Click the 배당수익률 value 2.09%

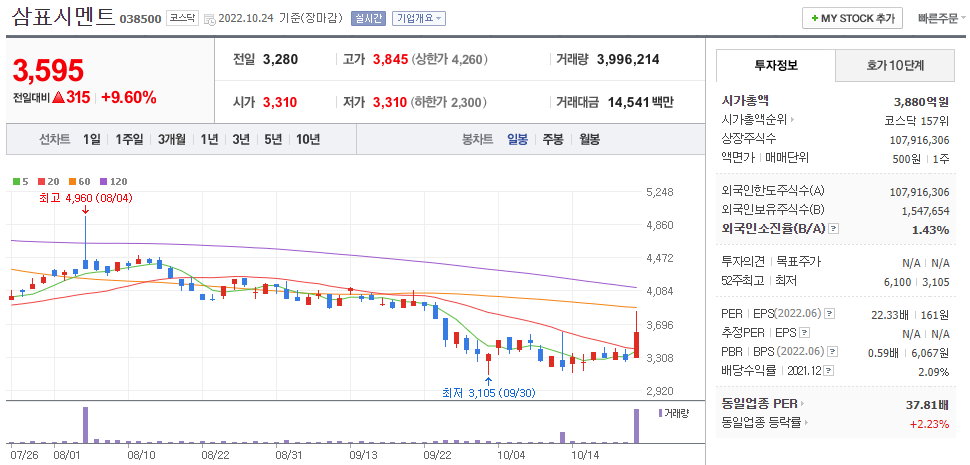click(x=934, y=372)
